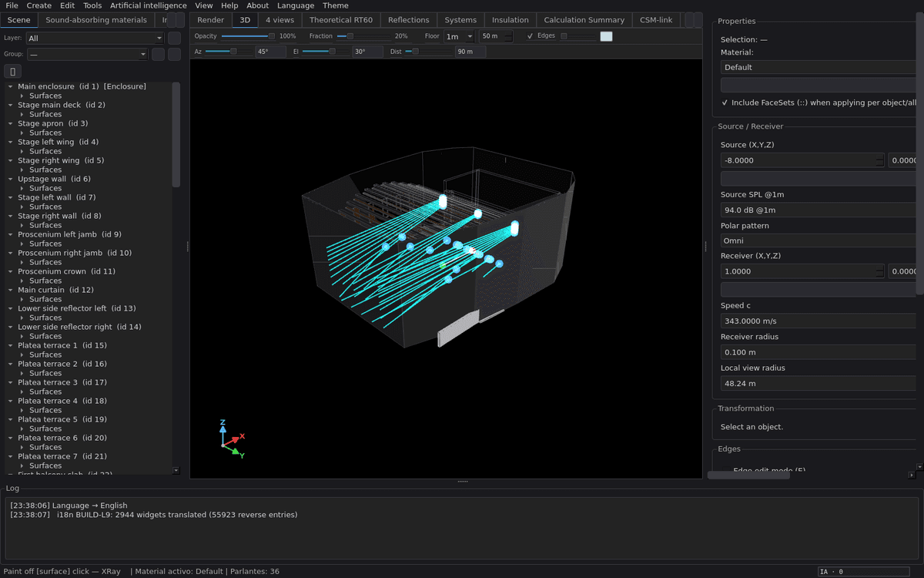Open the Group dropdown
This screenshot has width=924, height=578.
[87, 54]
